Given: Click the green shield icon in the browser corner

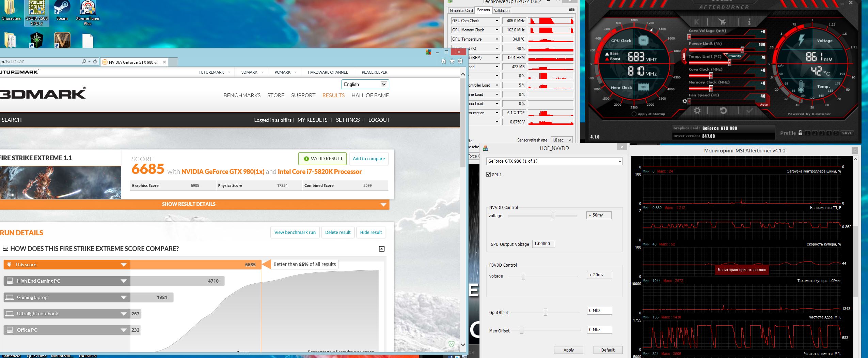Looking at the screenshot, I should coord(451,344).
